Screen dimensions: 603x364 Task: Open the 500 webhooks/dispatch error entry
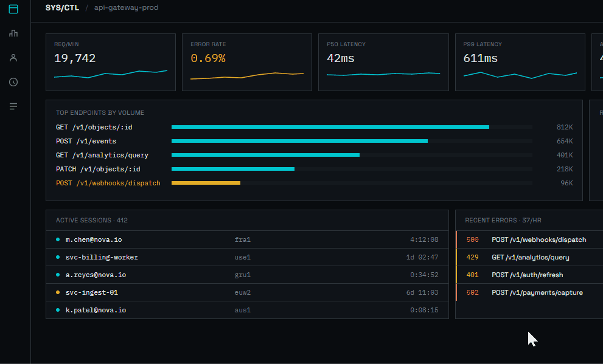point(529,239)
